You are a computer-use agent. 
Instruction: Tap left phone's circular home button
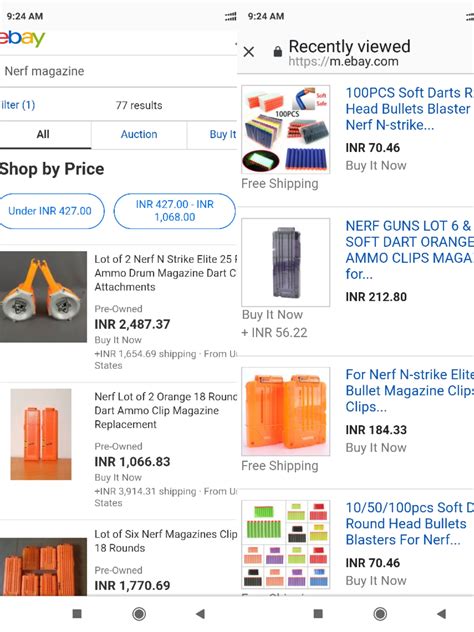pyautogui.click(x=139, y=614)
